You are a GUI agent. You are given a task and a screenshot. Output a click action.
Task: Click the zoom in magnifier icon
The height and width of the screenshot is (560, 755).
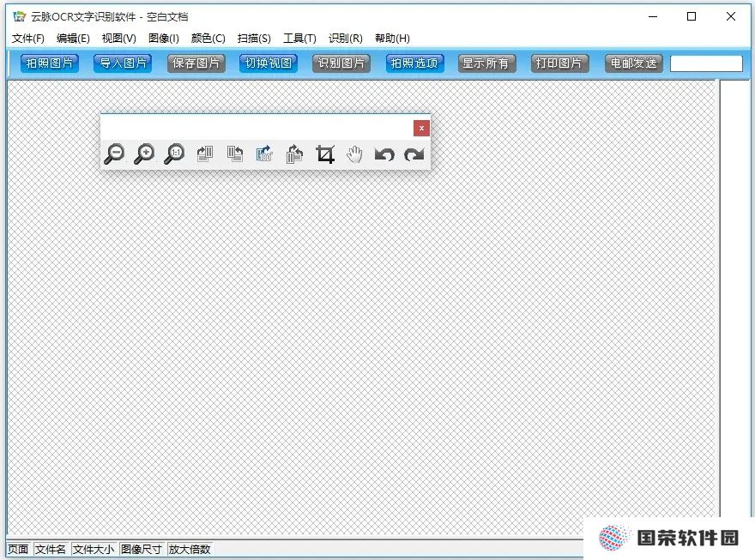144,154
